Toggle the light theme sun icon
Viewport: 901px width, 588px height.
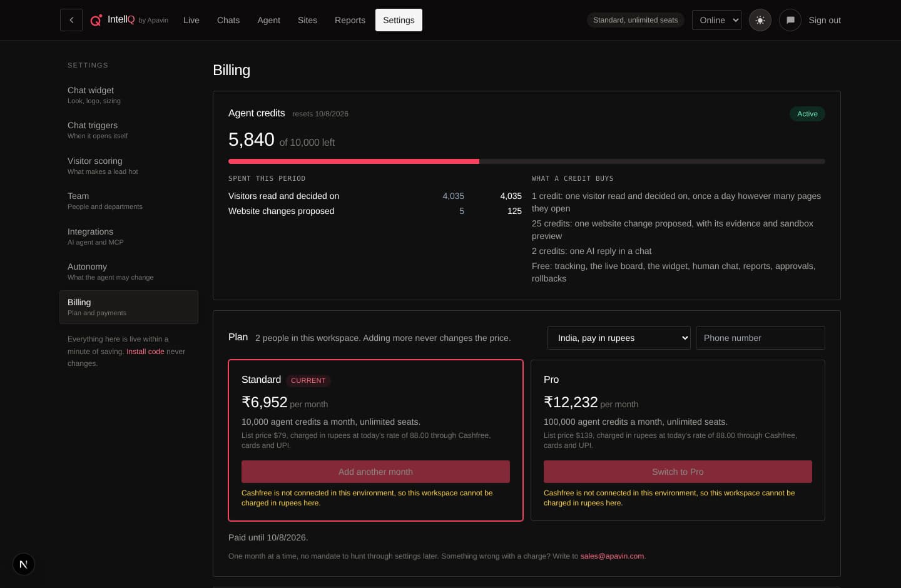click(x=760, y=20)
